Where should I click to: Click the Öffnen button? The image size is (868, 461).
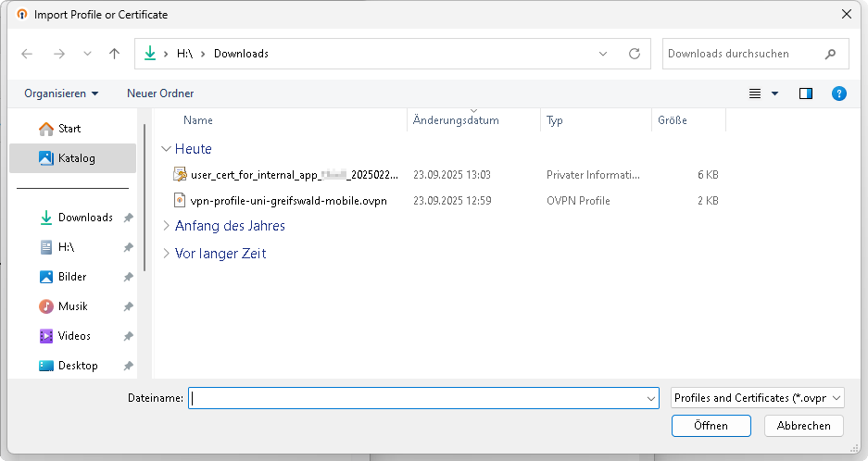point(711,426)
